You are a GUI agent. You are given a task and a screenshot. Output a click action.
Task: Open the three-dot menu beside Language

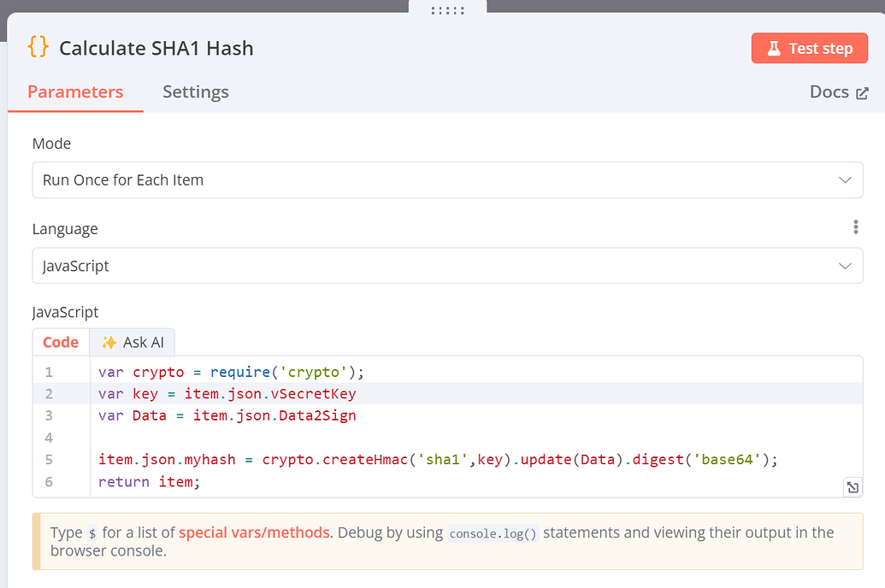(x=855, y=226)
